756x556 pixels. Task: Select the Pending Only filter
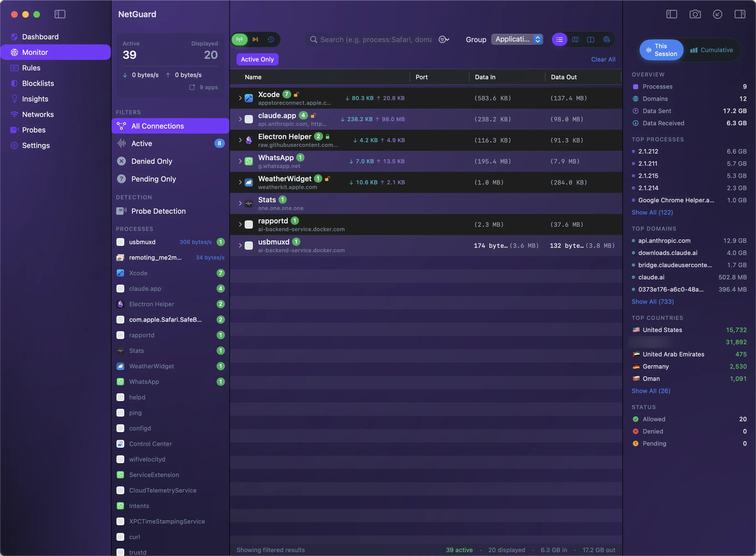coord(170,179)
